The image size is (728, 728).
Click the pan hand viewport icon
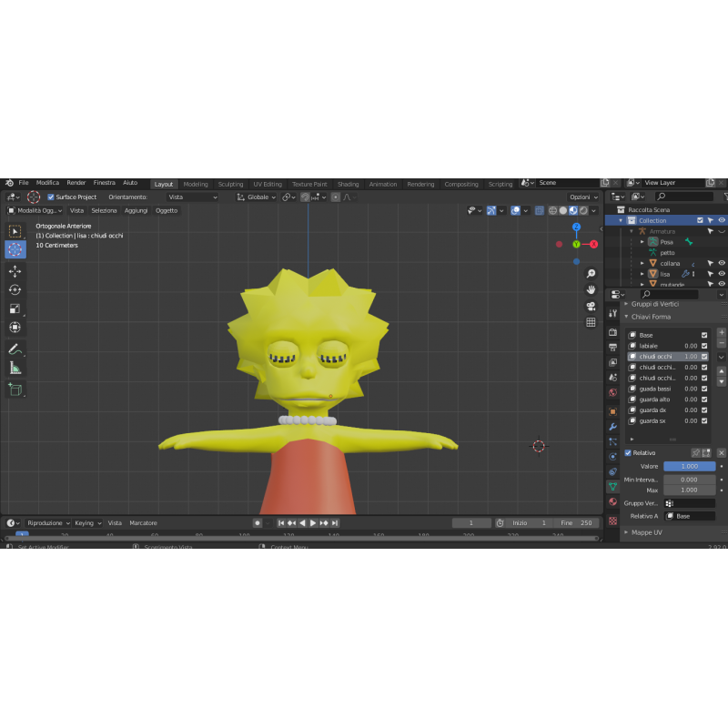point(591,289)
